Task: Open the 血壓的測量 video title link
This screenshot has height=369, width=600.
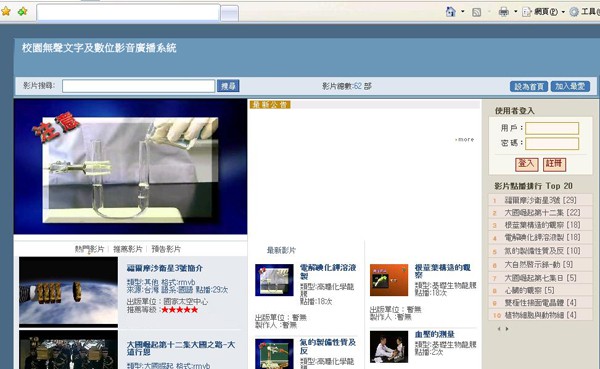Action: click(x=435, y=335)
